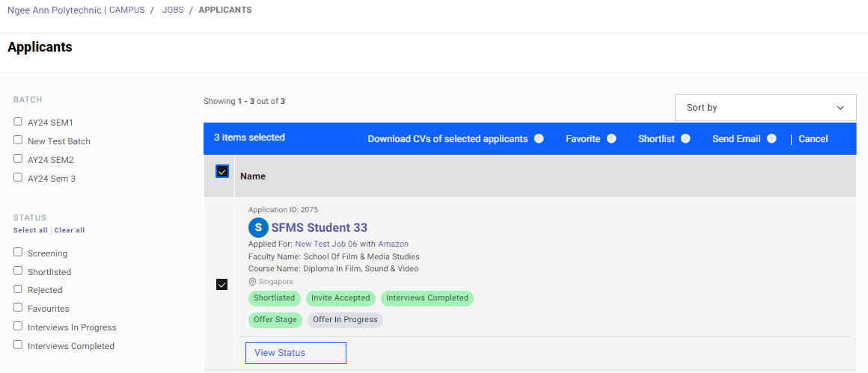
Task: Click the Send Email plus icon
Action: (x=771, y=139)
